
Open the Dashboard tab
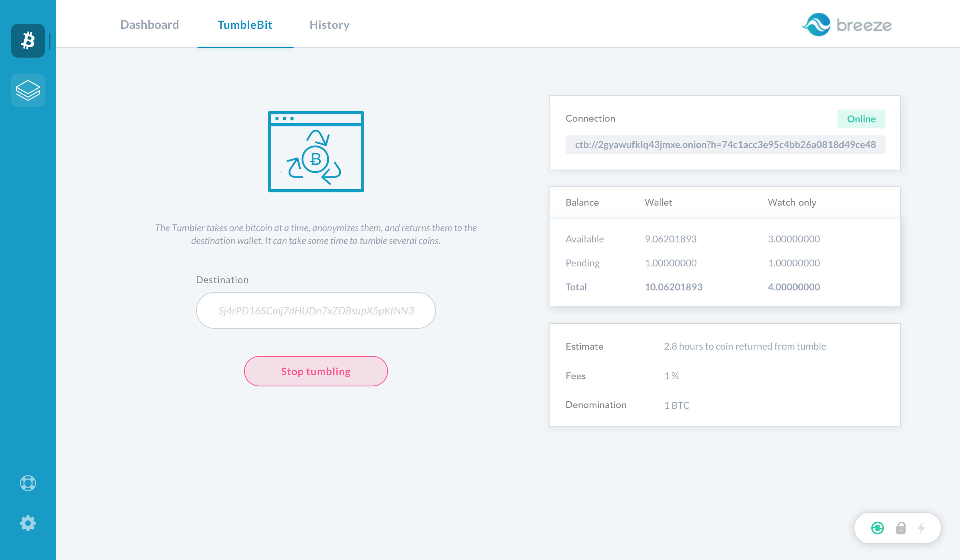[x=150, y=25]
